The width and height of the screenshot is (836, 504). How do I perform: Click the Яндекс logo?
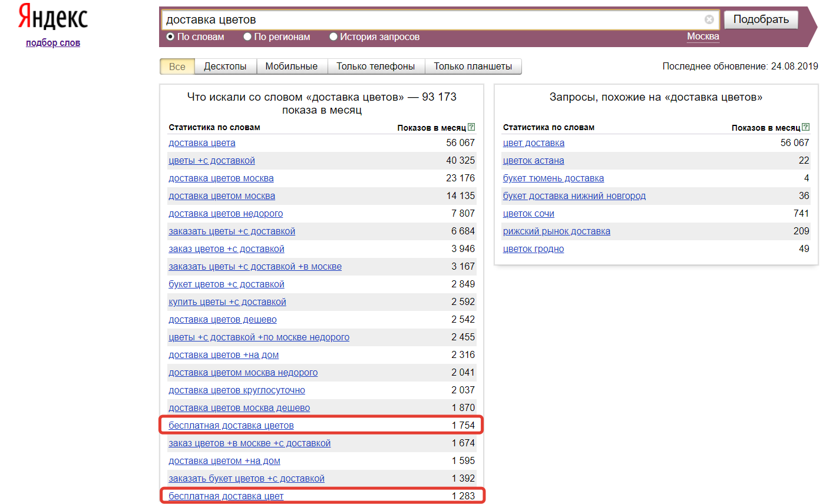coord(53,16)
